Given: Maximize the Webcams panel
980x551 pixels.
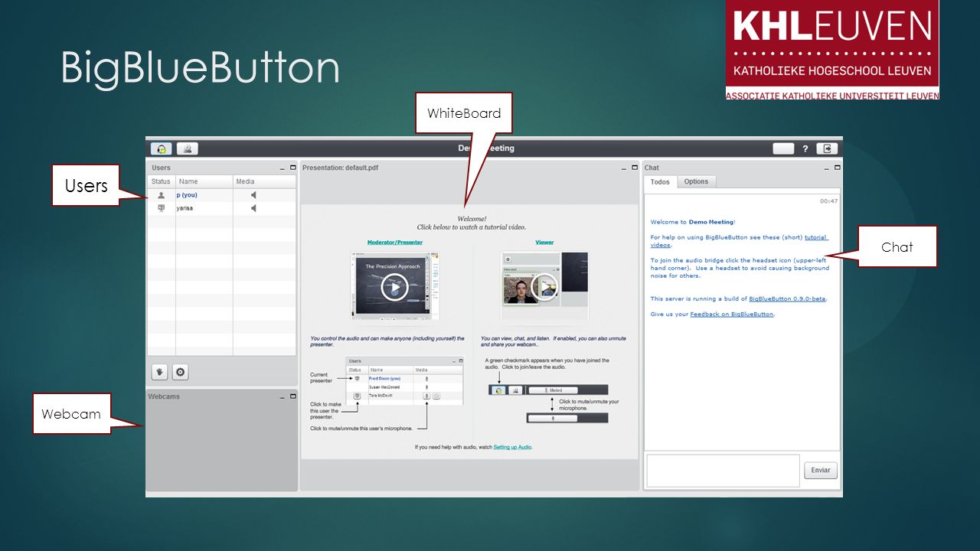Looking at the screenshot, I should 292,396.
